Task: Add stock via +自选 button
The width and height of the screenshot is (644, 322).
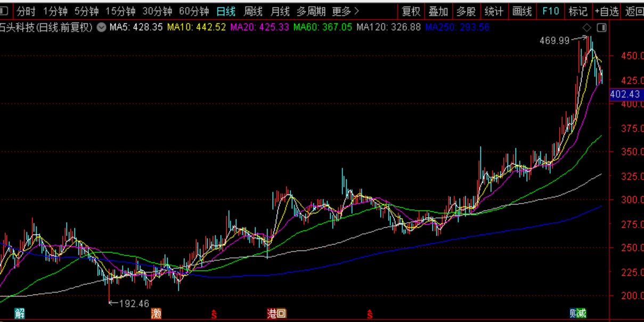Action: 607,11
